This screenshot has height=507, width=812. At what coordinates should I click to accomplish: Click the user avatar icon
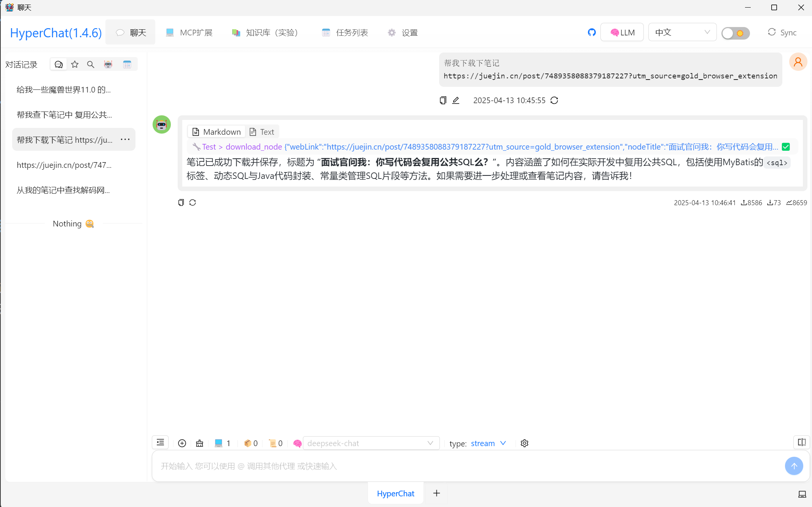(x=798, y=62)
